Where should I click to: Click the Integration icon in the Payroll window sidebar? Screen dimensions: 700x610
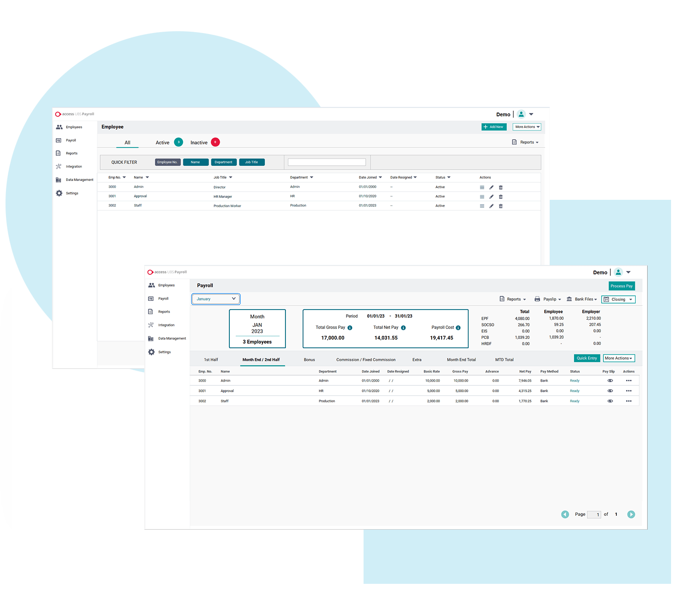click(x=151, y=325)
